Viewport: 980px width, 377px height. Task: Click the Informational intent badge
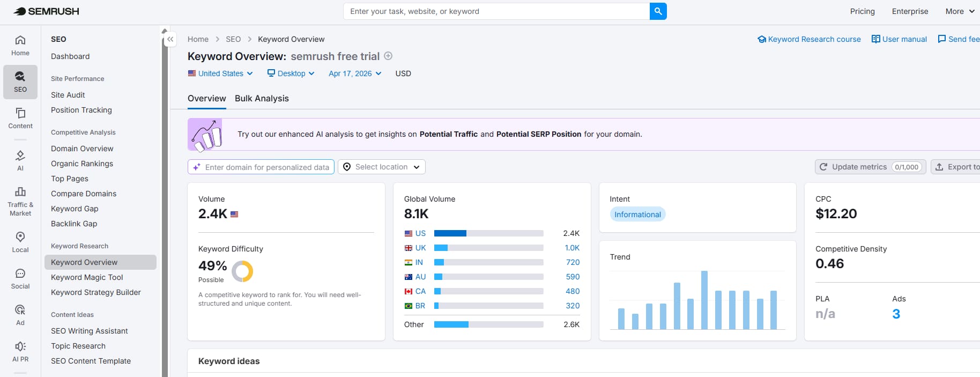(637, 215)
